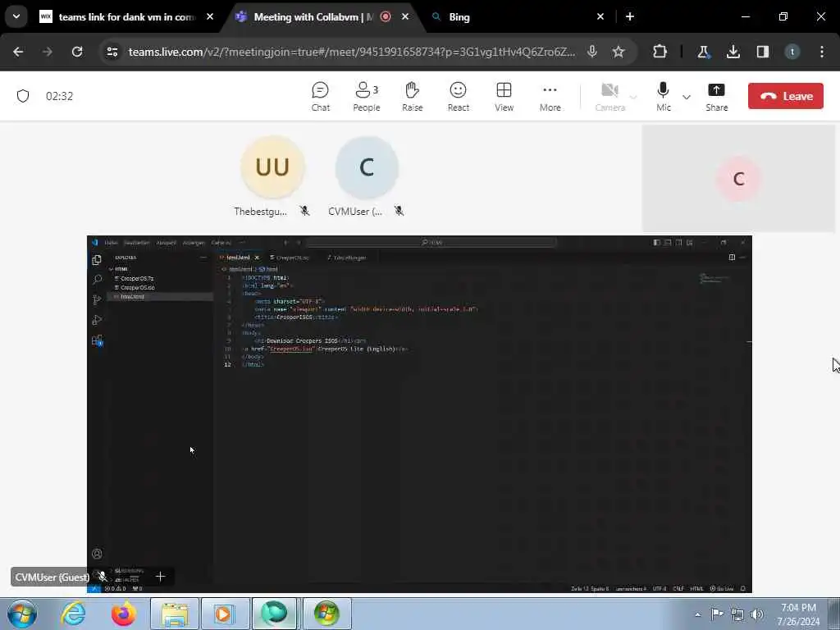Click the shared VS Code command search box

431,243
